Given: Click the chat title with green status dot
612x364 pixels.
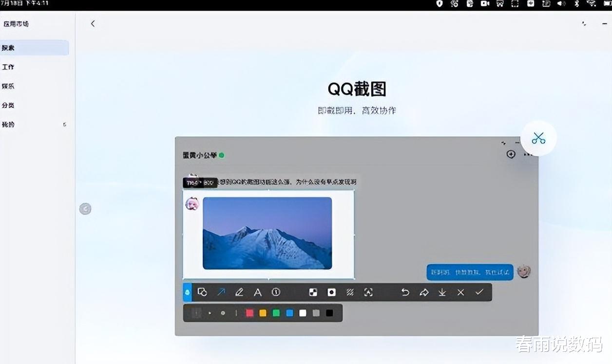Looking at the screenshot, I should tap(203, 155).
